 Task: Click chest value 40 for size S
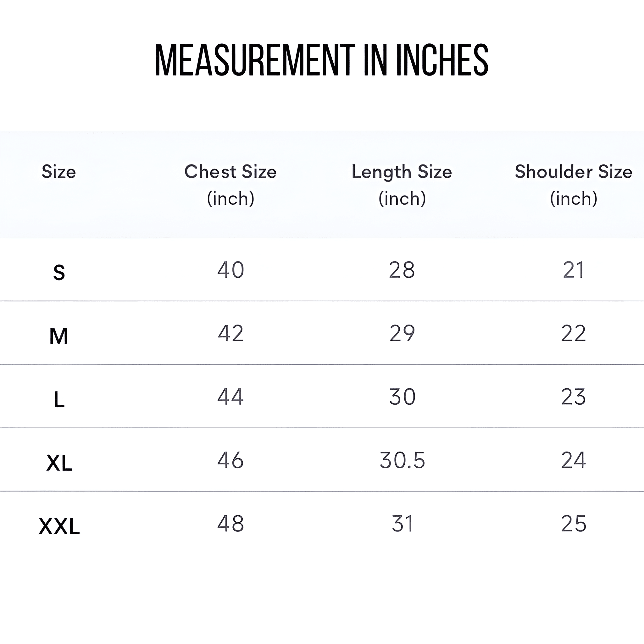(231, 270)
